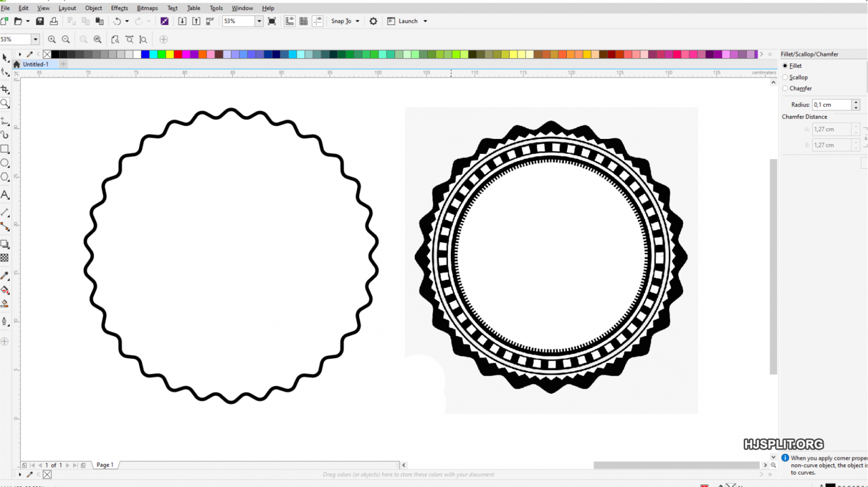868x487 pixels.
Task: Click the Zoom out magnifier icon
Action: click(66, 40)
